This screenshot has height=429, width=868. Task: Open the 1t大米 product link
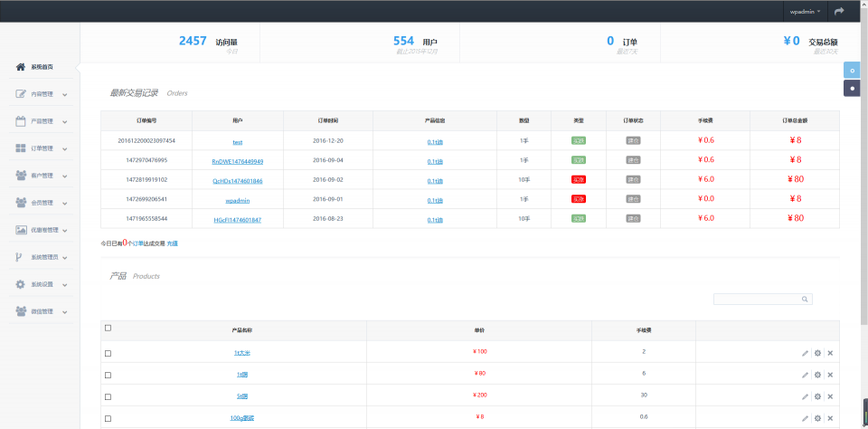tap(242, 353)
